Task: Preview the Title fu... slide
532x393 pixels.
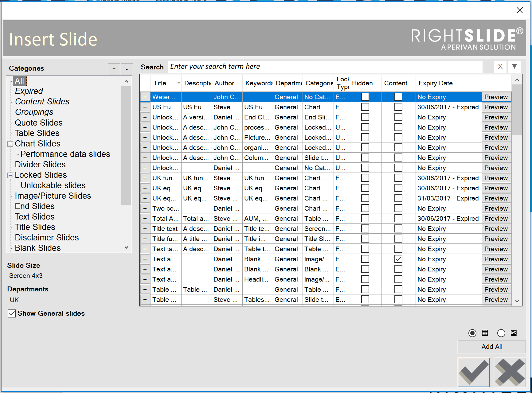Action: (x=496, y=239)
